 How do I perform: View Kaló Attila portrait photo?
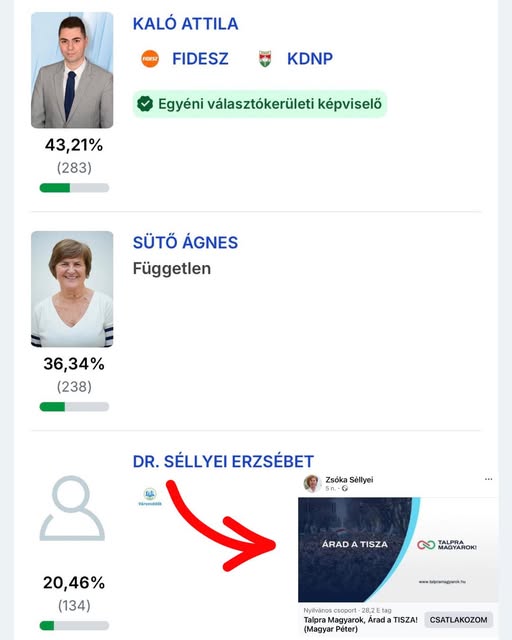[x=72, y=70]
